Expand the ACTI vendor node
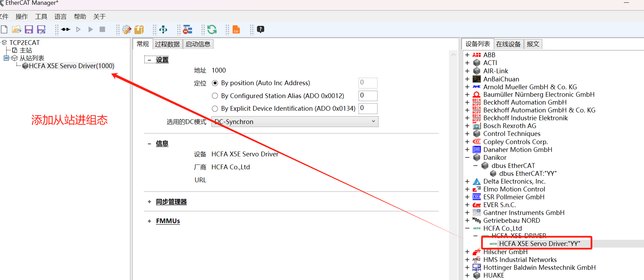 (467, 63)
